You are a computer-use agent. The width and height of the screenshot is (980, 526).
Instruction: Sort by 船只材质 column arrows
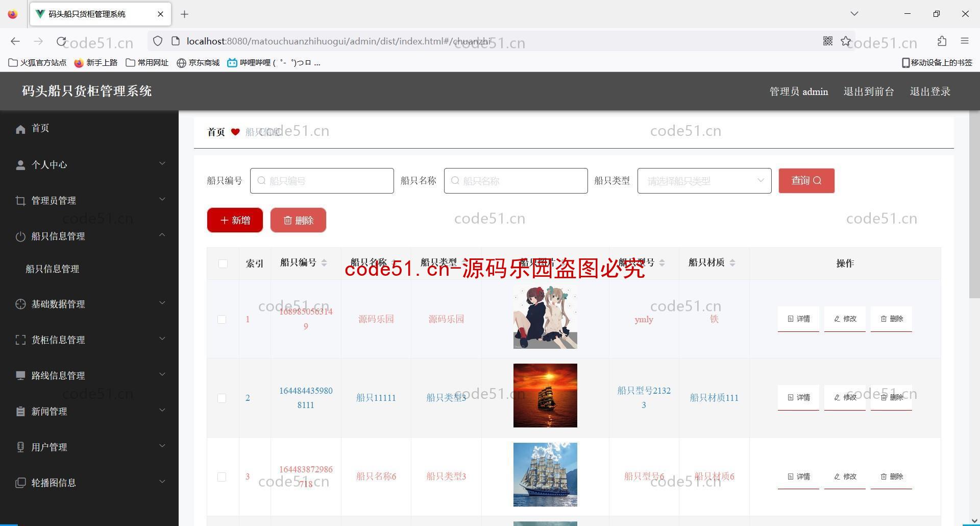coord(732,262)
